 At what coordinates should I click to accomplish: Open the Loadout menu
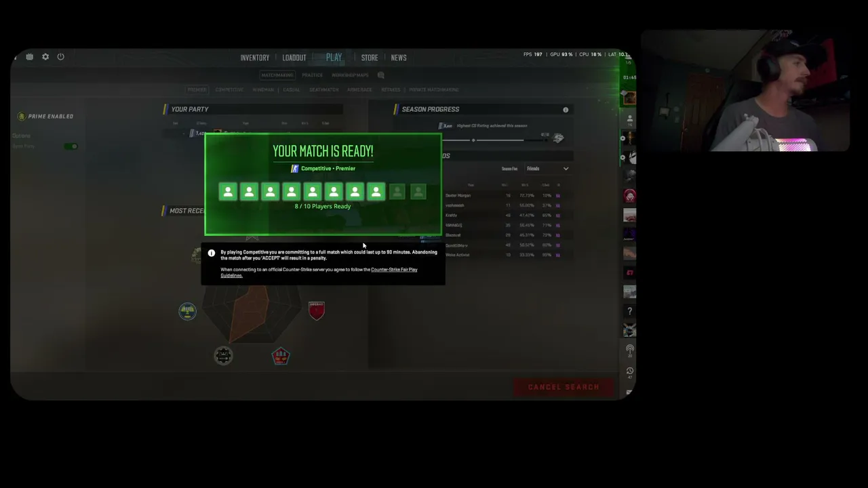tap(294, 58)
